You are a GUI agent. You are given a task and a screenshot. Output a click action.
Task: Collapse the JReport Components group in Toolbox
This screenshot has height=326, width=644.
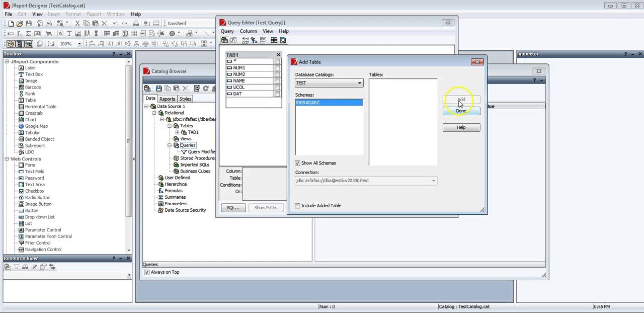(7, 62)
